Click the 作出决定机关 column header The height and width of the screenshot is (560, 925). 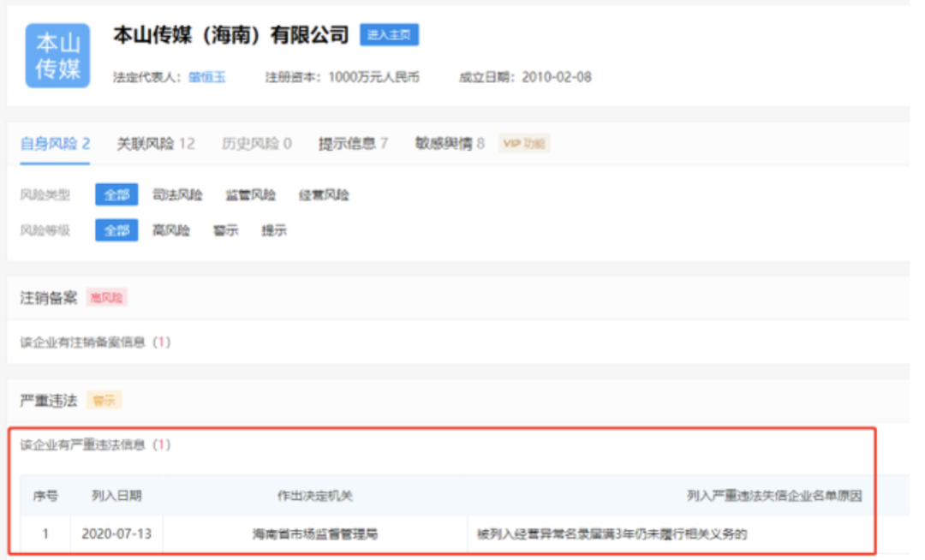point(315,496)
